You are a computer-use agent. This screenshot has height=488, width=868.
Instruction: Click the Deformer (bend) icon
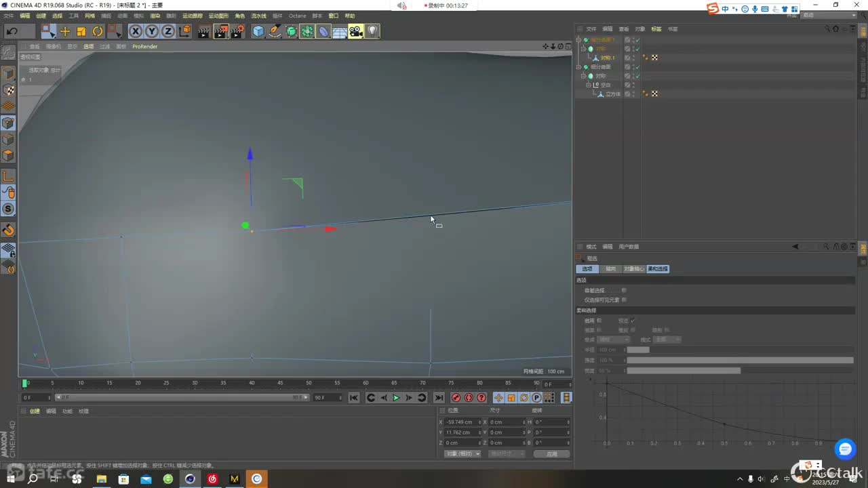pos(323,31)
